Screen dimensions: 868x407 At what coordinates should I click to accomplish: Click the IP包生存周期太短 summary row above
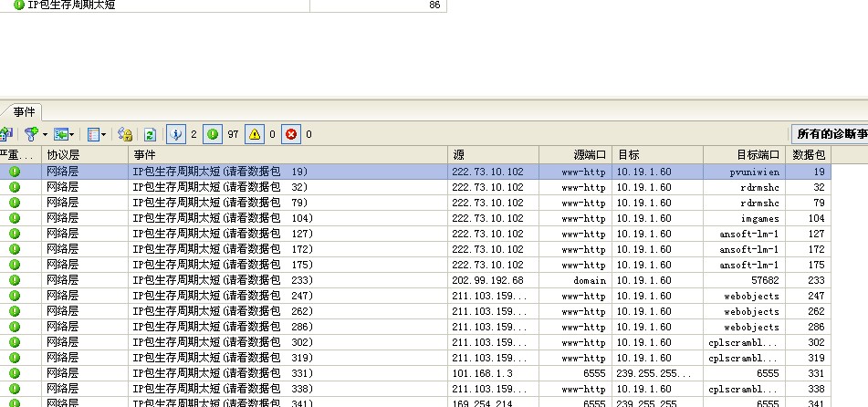[x=223, y=5]
